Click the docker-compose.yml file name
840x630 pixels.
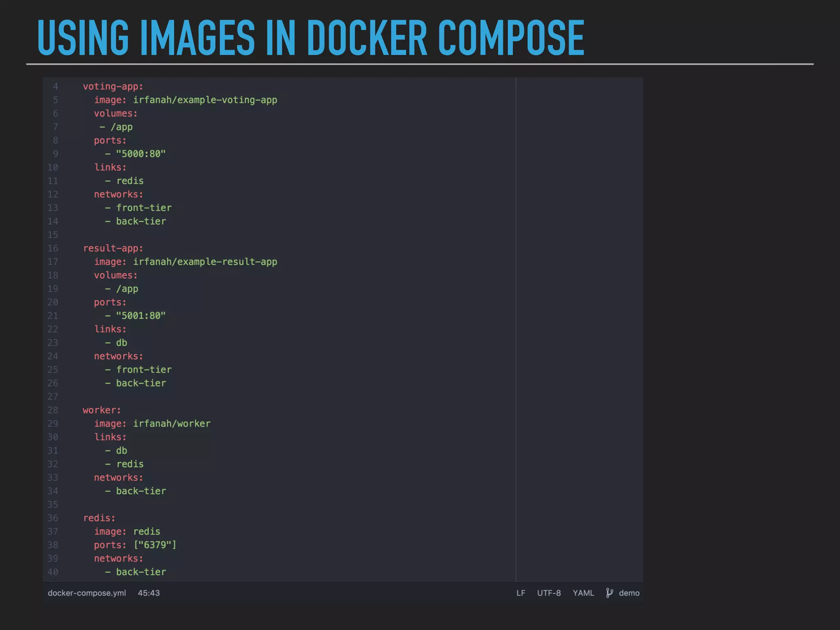pos(87,593)
